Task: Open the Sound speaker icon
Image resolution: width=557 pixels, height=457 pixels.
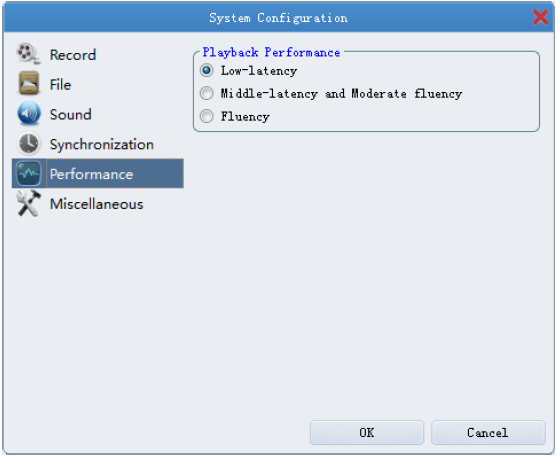Action: coord(29,114)
